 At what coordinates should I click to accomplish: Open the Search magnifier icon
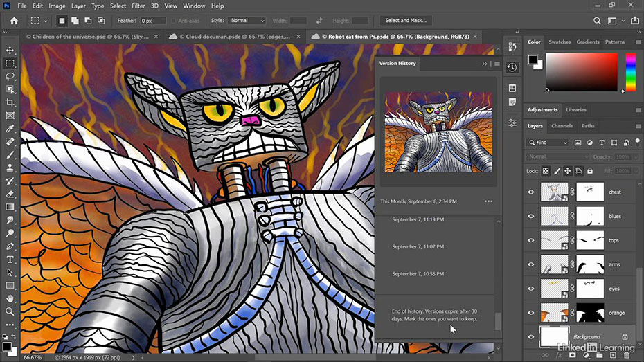[x=597, y=21]
